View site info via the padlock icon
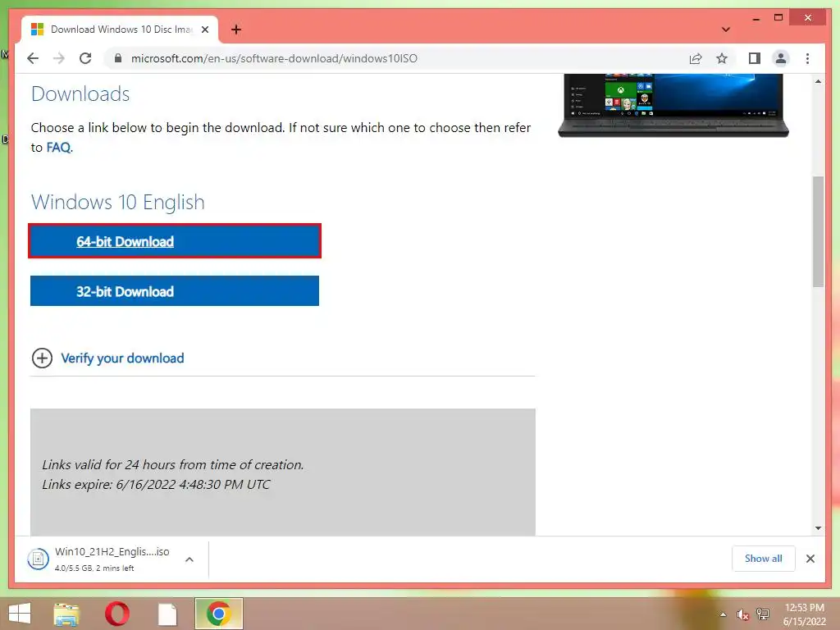The height and width of the screenshot is (630, 840). coord(118,58)
